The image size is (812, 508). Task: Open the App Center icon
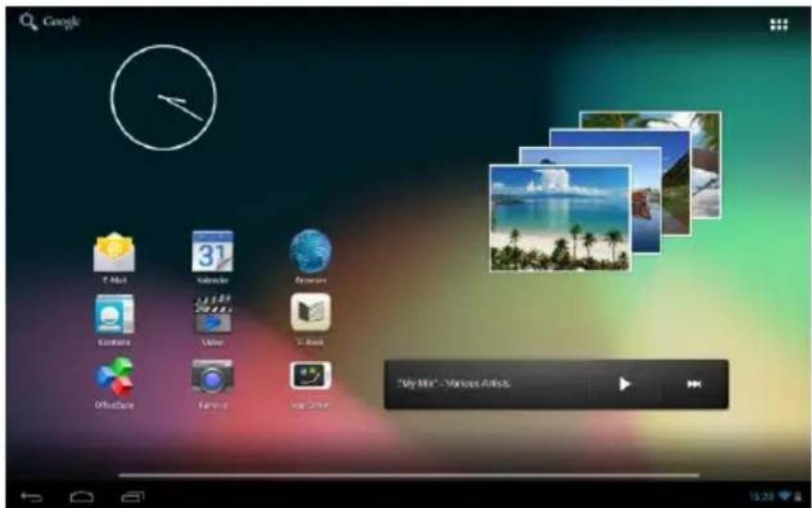(x=310, y=376)
